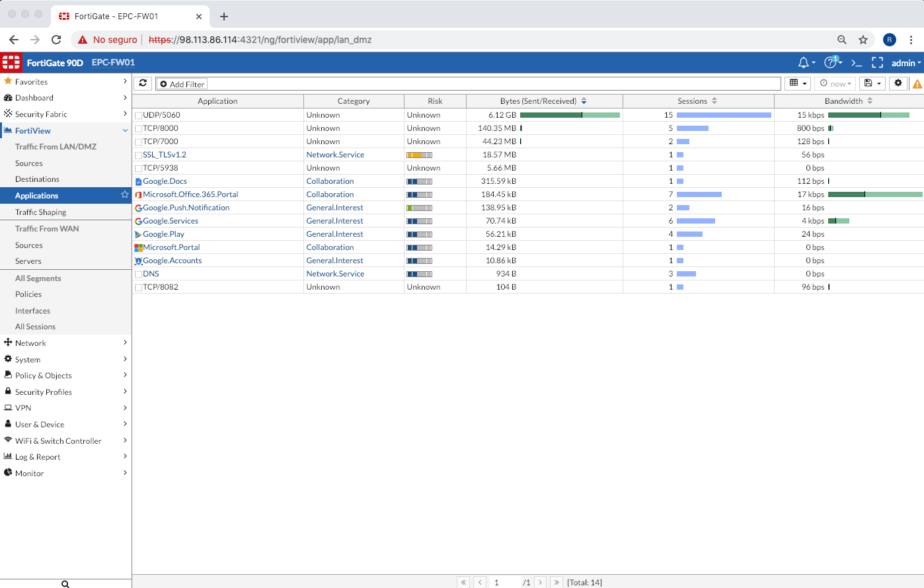Screen dimensions: 924x588
Task: Click the Google.Play icon
Action: coord(138,234)
